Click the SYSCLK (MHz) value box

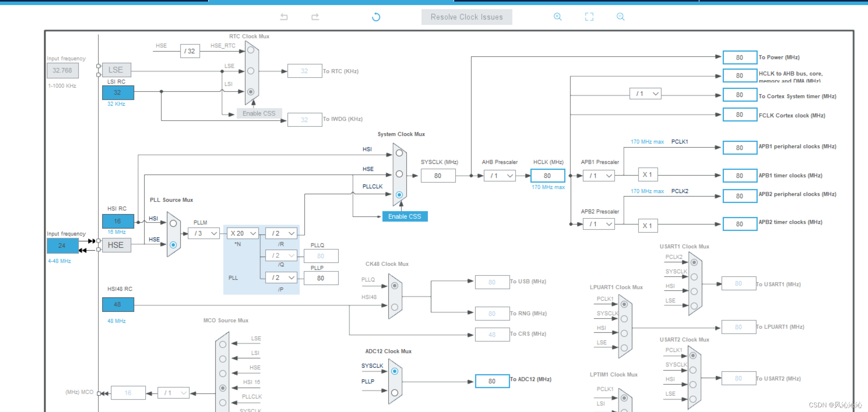(x=438, y=176)
